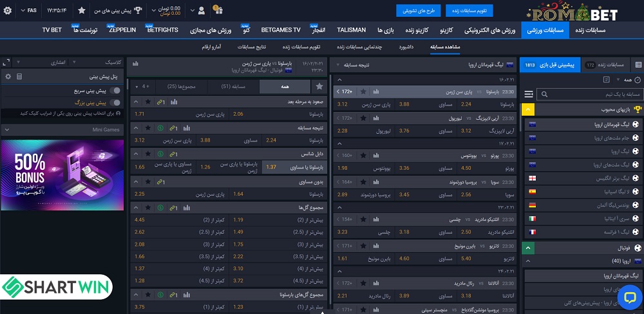Expand the bet slip panel fullscreen icon

[6, 62]
